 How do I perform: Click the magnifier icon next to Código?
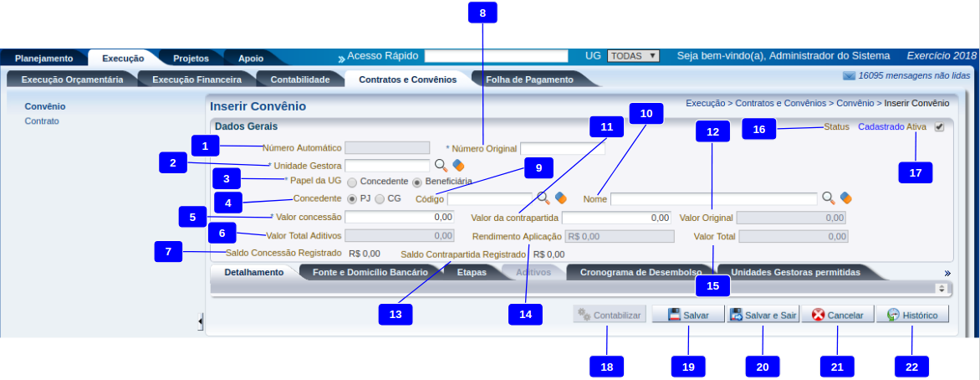pos(543,198)
